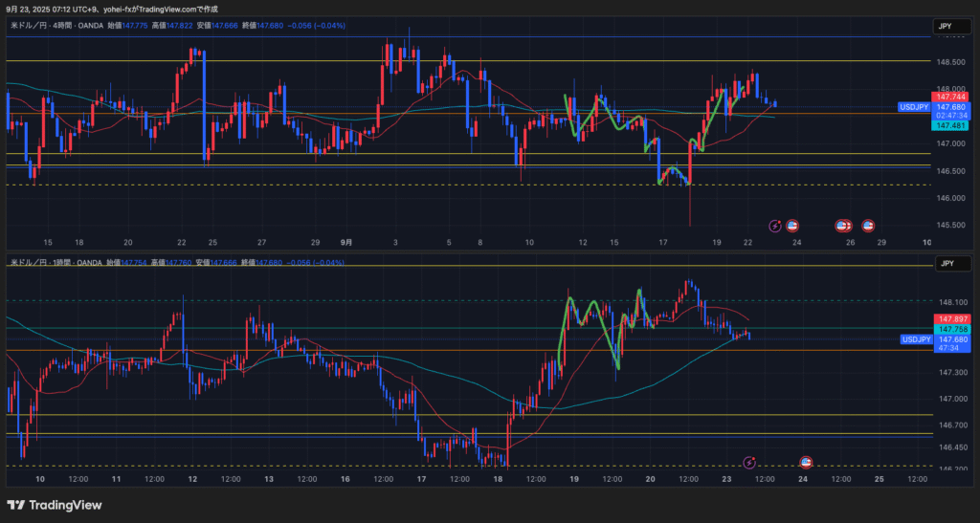980x523 pixels.
Task: Click the US flag event icon beside the 4-hour chart's lightning bolt
Action: pyautogui.click(x=791, y=226)
